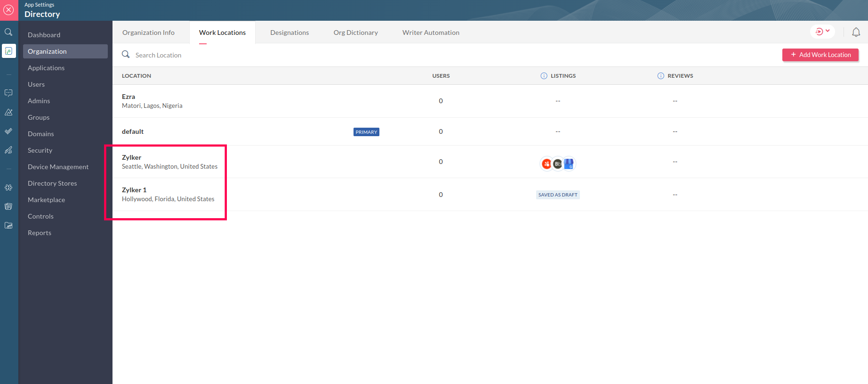Viewport: 868px width, 384px height.
Task: Click the Listings info icon
Action: pos(544,76)
